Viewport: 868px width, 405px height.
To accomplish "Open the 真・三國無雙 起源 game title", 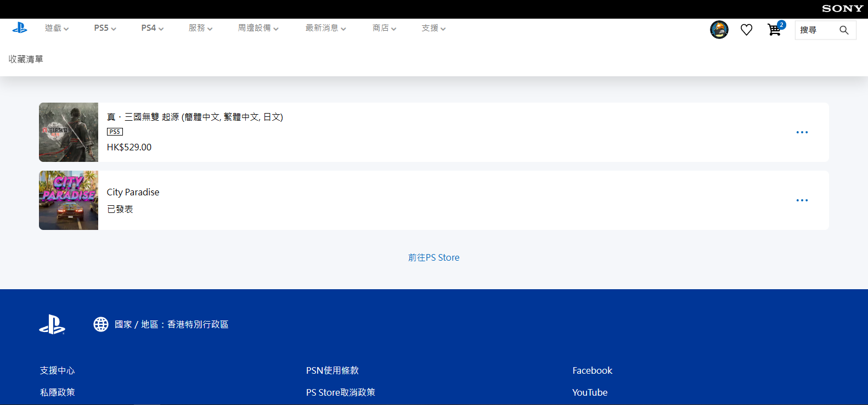I will (x=195, y=117).
